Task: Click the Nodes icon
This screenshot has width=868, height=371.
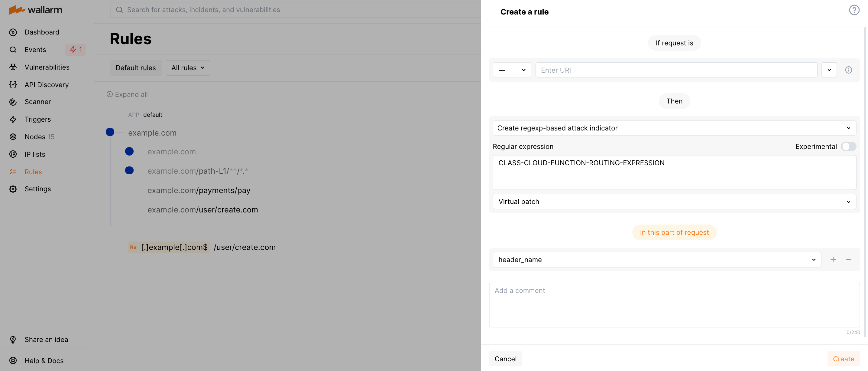Action: pyautogui.click(x=13, y=137)
